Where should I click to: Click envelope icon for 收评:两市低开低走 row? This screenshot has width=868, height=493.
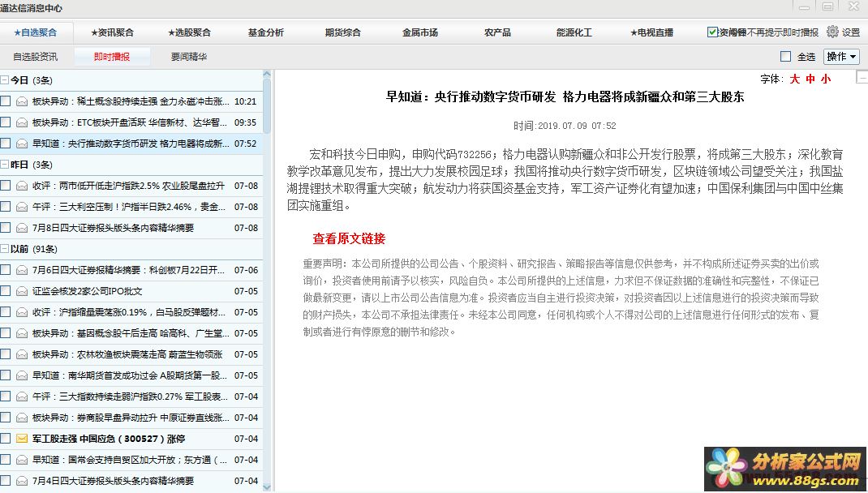pyautogui.click(x=22, y=186)
